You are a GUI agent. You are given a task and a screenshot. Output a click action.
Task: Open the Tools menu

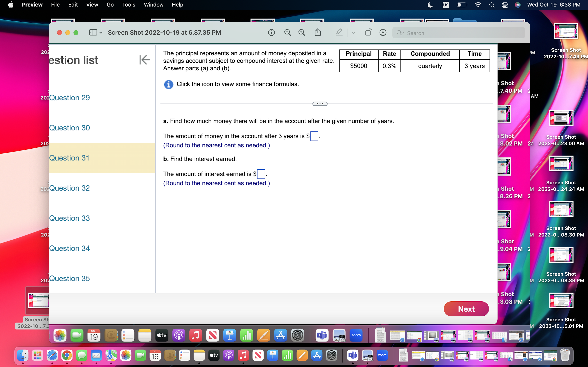click(129, 5)
